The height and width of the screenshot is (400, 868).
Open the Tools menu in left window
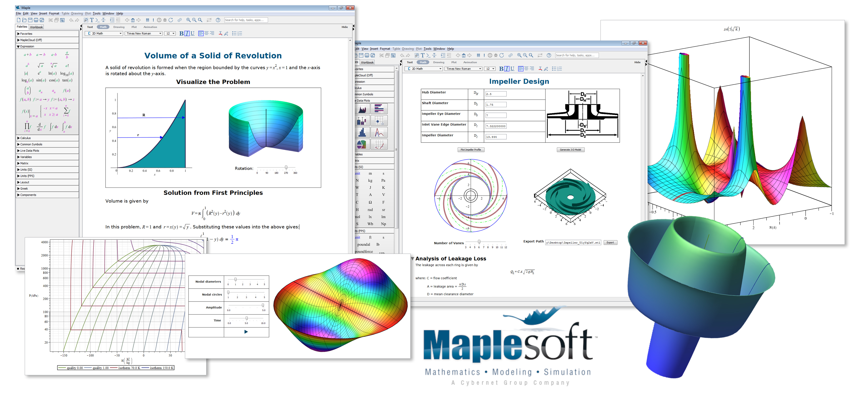pyautogui.click(x=97, y=13)
